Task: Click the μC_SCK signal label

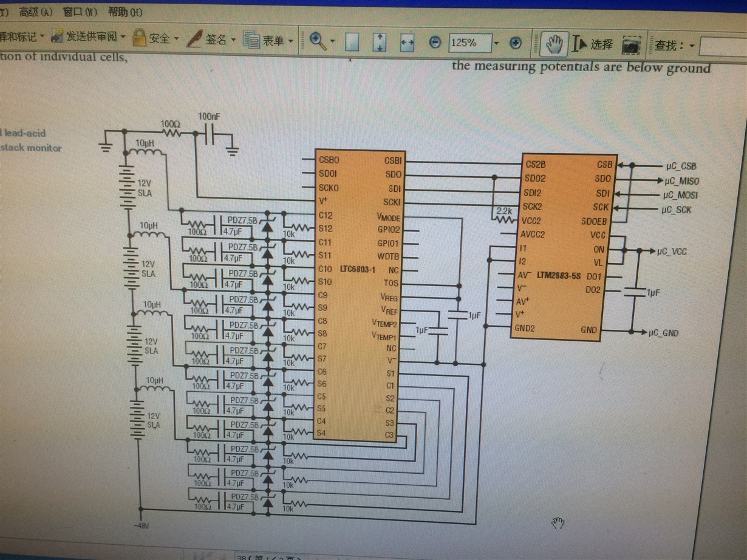Action: pyautogui.click(x=676, y=210)
